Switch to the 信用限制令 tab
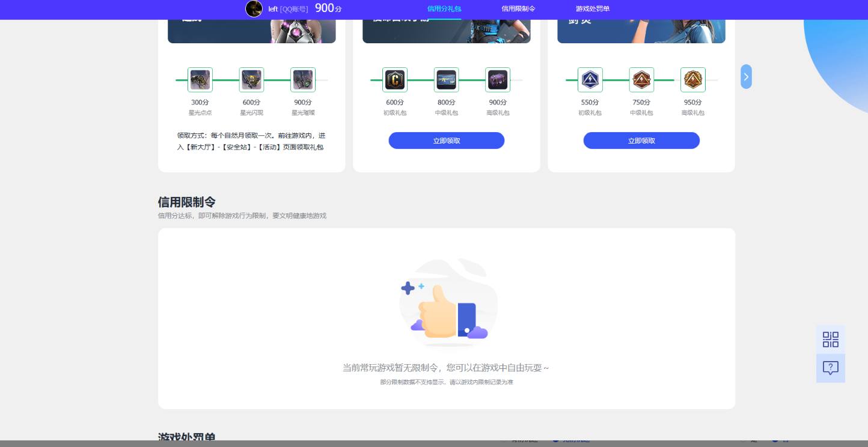Screen dimensions: 868x447 point(519,9)
